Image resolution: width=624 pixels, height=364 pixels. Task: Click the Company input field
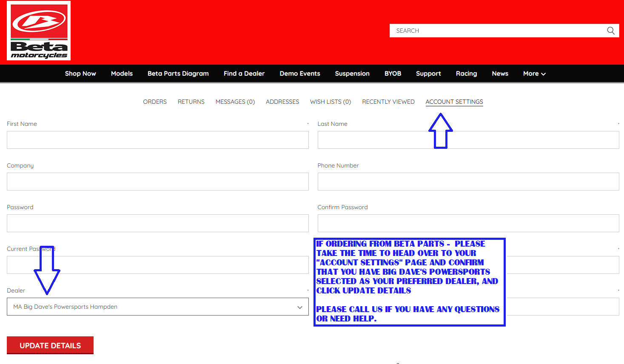[x=158, y=182]
